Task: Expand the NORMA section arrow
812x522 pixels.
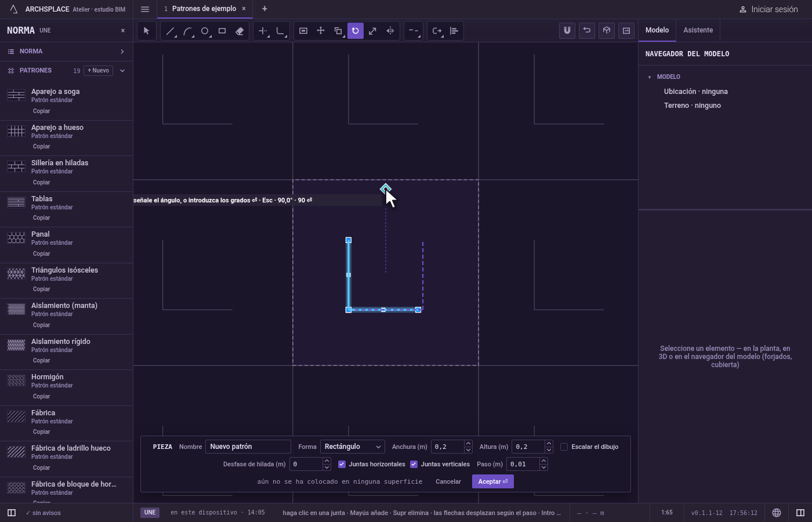Action: 122,52
